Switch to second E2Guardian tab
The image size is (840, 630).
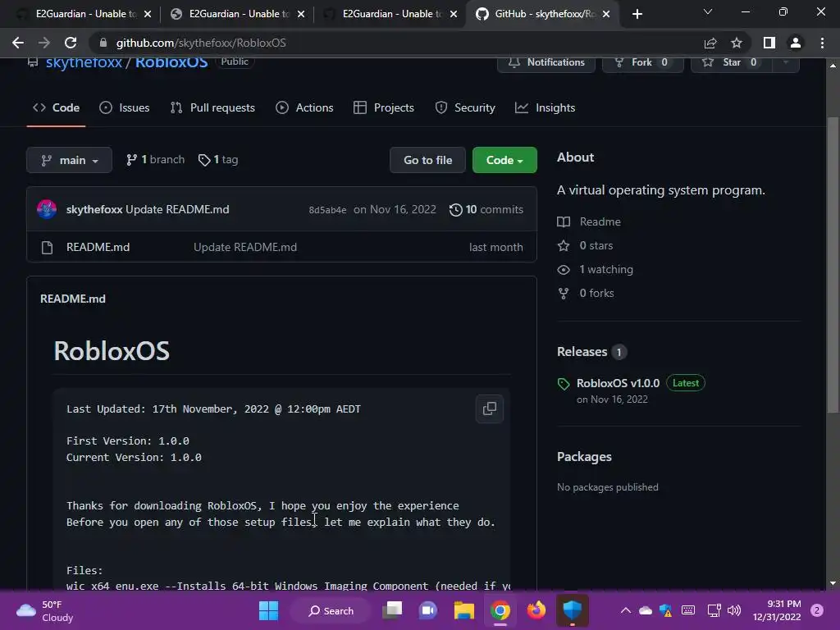(x=236, y=14)
